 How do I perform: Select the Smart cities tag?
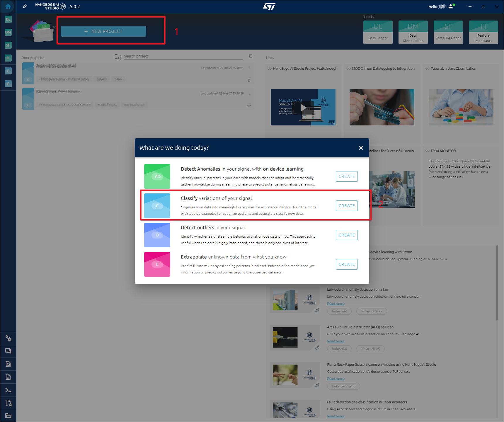click(x=370, y=349)
